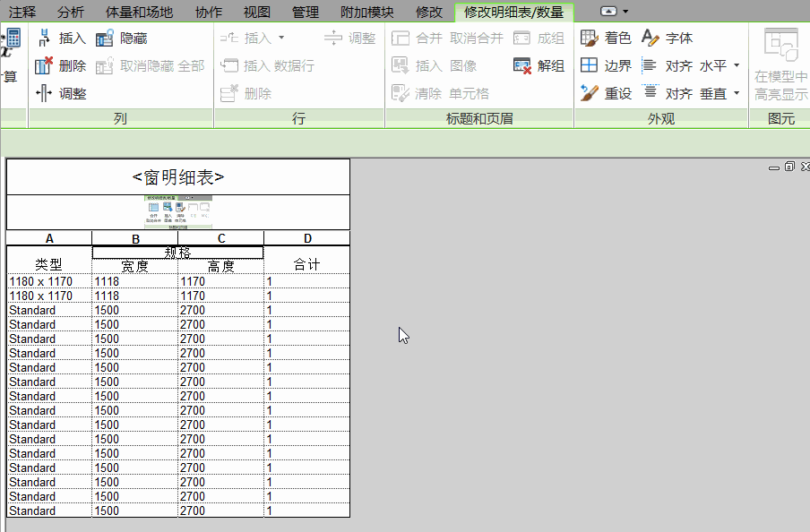Open the 字体 (Font) tool
Screen dimensions: 810x532
pos(668,39)
